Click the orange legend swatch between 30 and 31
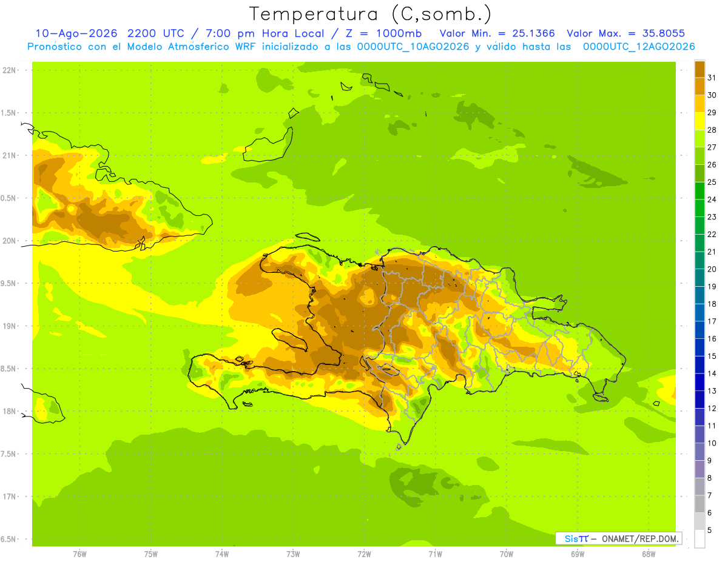 (x=699, y=86)
